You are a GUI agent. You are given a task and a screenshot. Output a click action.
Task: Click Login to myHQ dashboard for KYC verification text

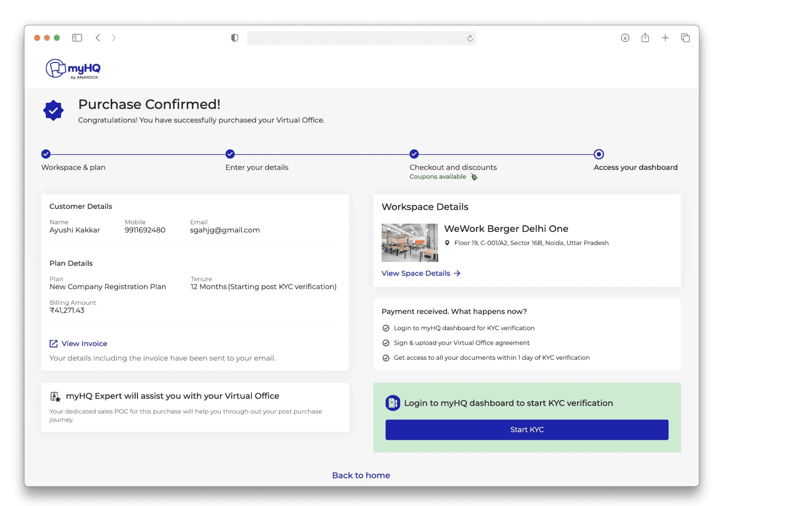464,328
